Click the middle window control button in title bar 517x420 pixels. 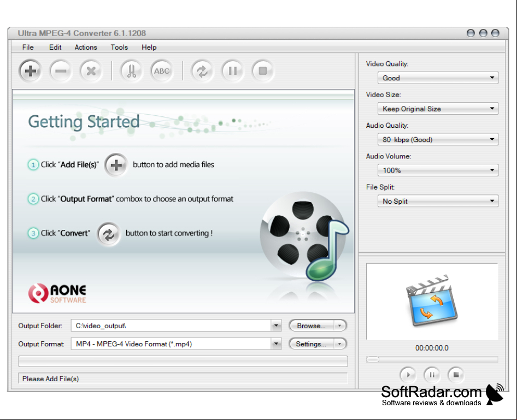click(x=483, y=33)
